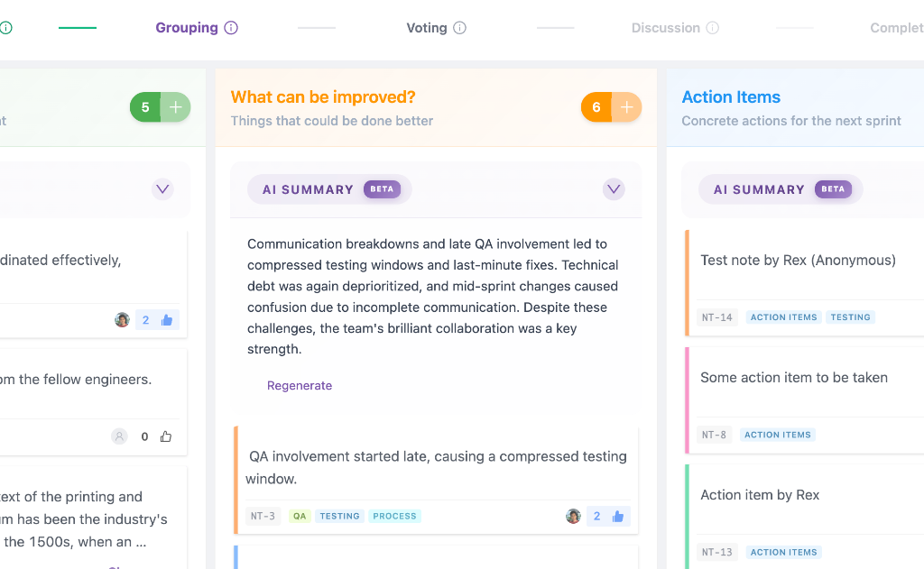Click the plus icon on 'What can be improved?' header
This screenshot has width=924, height=569.
[x=626, y=106]
